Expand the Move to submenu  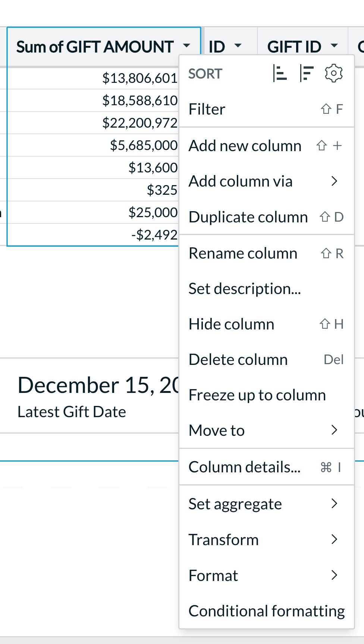266,431
